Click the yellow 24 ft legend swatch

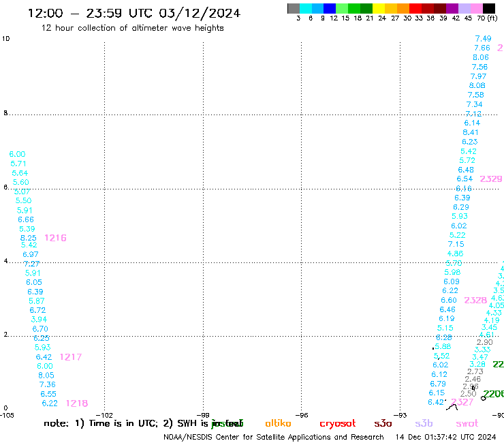(379, 8)
